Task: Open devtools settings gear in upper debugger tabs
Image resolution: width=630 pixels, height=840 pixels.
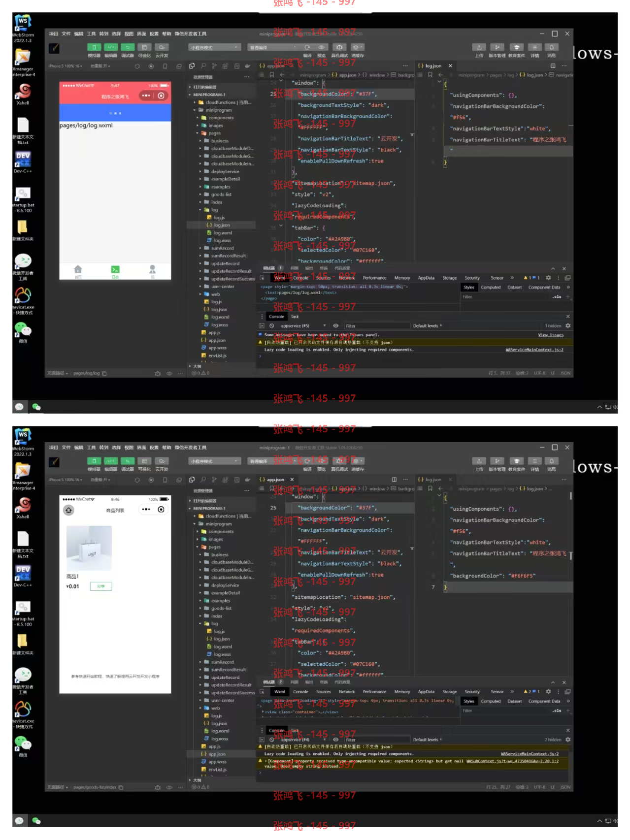Action: click(548, 278)
